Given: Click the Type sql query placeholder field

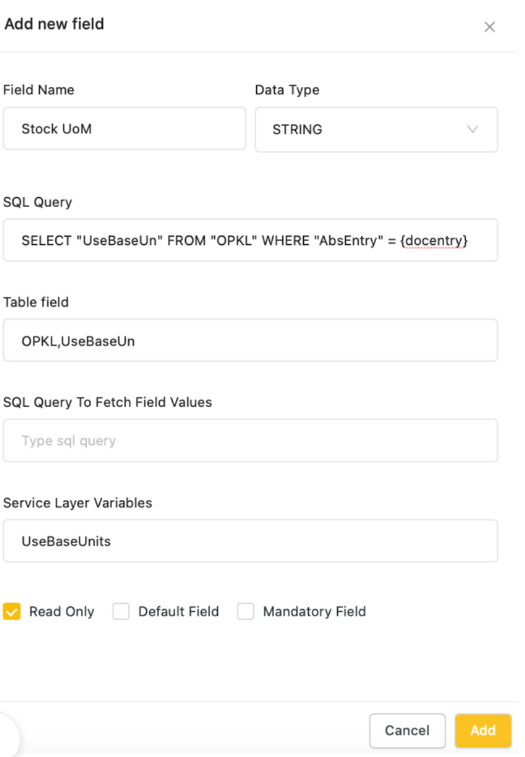Looking at the screenshot, I should 250,440.
